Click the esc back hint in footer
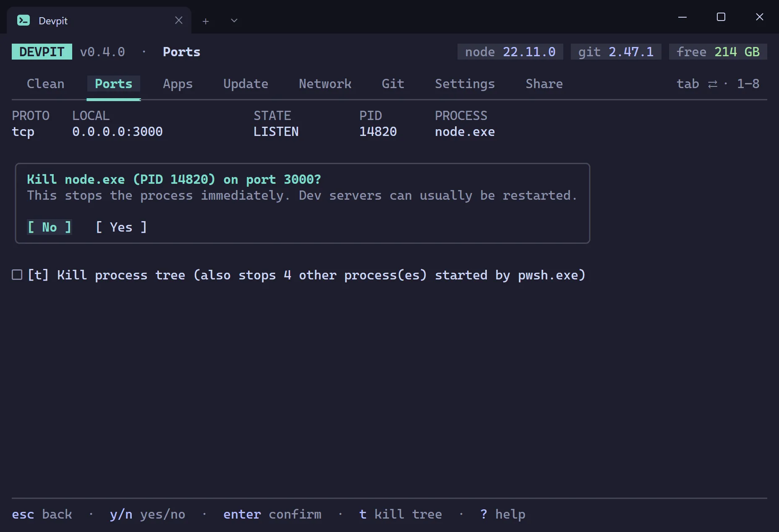The height and width of the screenshot is (532, 779). pyautogui.click(x=42, y=514)
